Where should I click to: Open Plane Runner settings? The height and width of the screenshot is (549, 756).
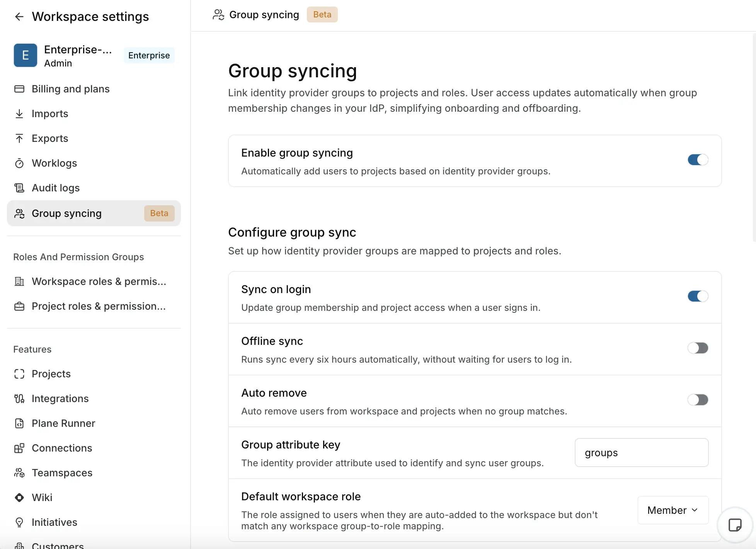[x=94, y=423]
